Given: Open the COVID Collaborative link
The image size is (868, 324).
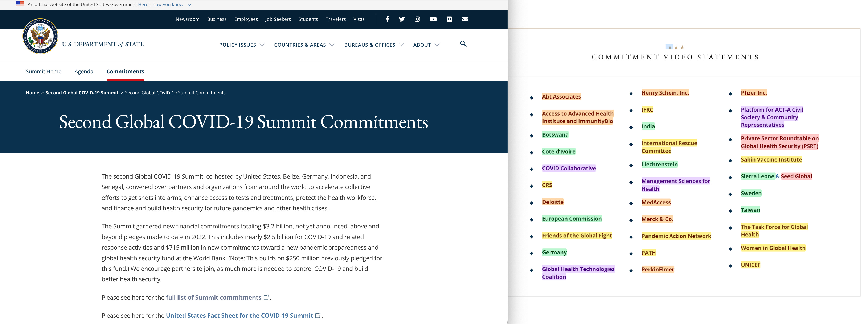Looking at the screenshot, I should click(x=569, y=168).
